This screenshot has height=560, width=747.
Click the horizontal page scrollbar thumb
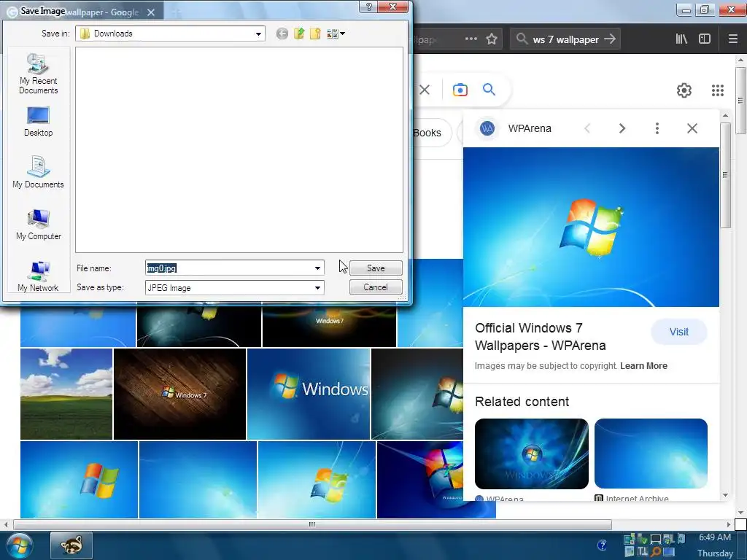tap(312, 524)
